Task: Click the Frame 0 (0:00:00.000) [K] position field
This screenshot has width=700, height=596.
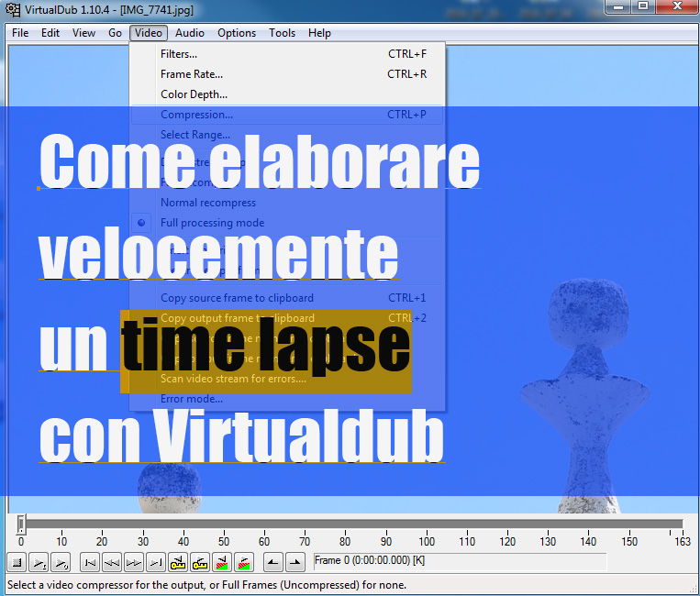Action: pos(460,560)
